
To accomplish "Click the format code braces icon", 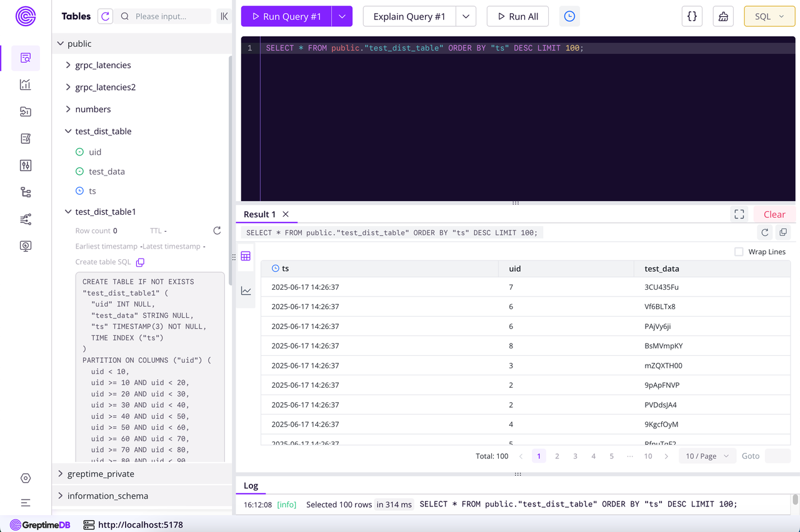I will coord(692,17).
